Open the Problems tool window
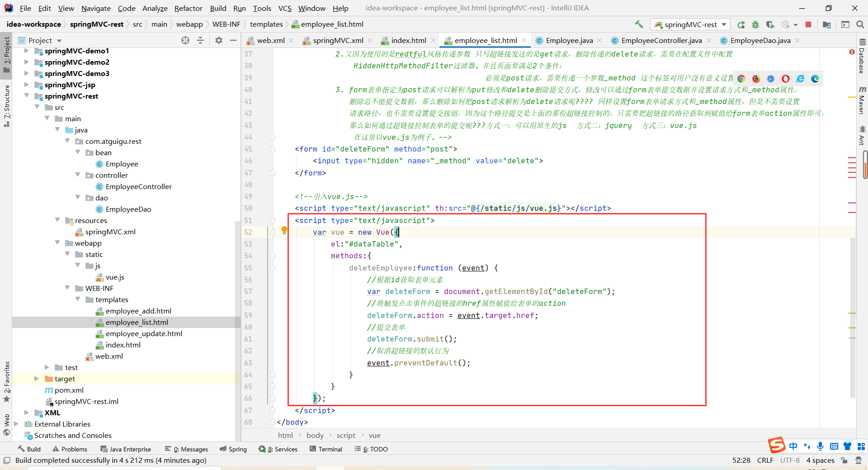This screenshot has width=868, height=470. pyautogui.click(x=70, y=449)
